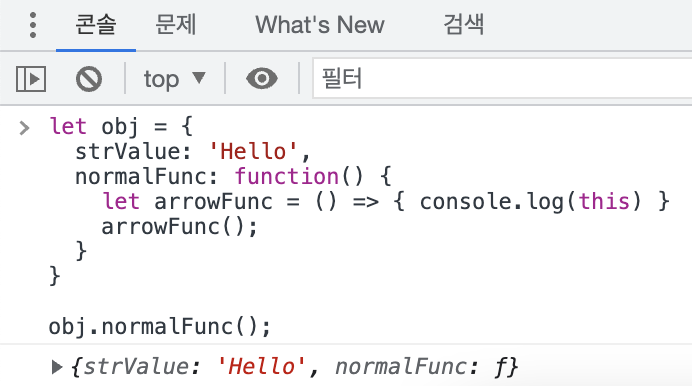Switch to the 문제 tab
Image resolution: width=692 pixels, height=386 pixels.
tap(176, 25)
